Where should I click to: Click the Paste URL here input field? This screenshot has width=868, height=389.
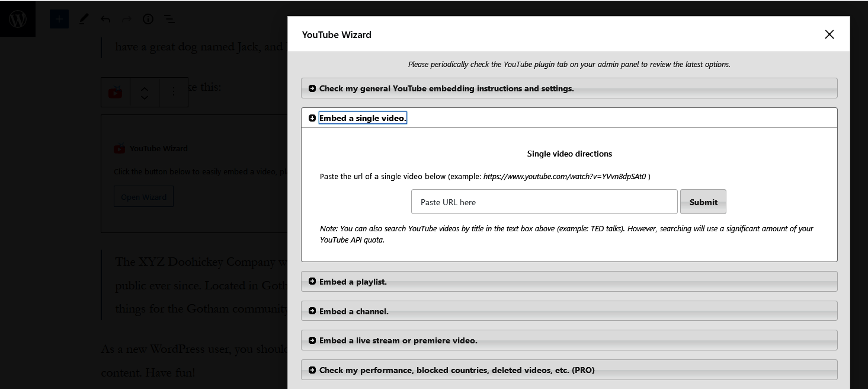tap(544, 202)
